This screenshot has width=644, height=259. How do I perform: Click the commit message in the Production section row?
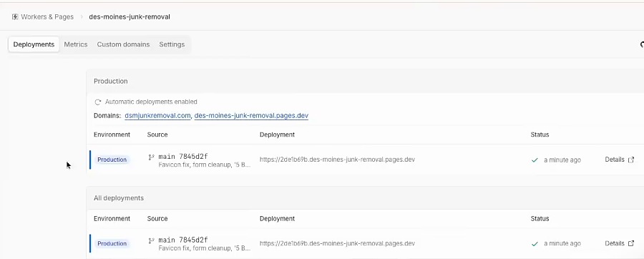[x=205, y=165]
